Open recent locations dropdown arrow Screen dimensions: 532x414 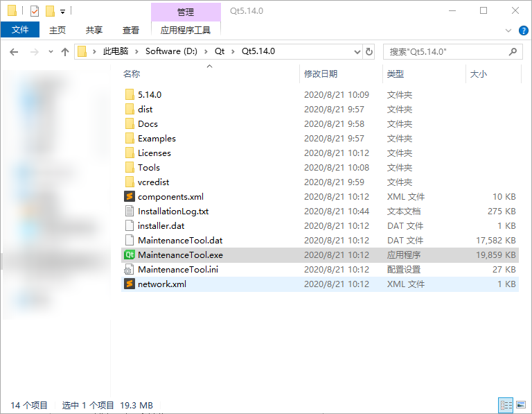[51, 52]
